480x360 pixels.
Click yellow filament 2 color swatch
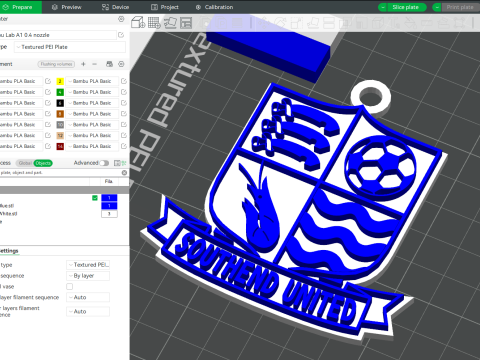[60, 81]
